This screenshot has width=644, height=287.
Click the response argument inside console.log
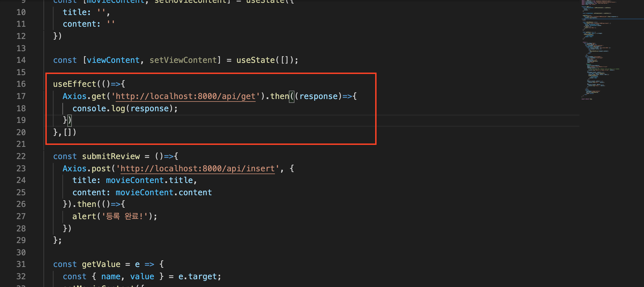point(149,108)
